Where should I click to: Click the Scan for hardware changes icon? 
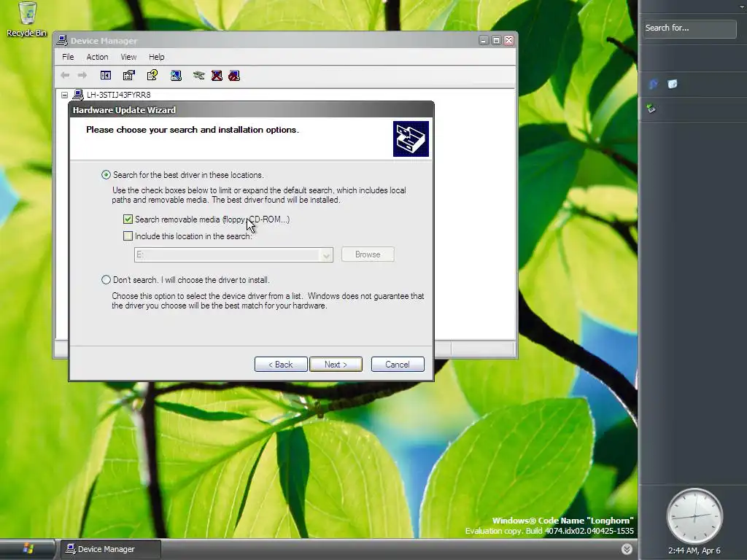176,75
